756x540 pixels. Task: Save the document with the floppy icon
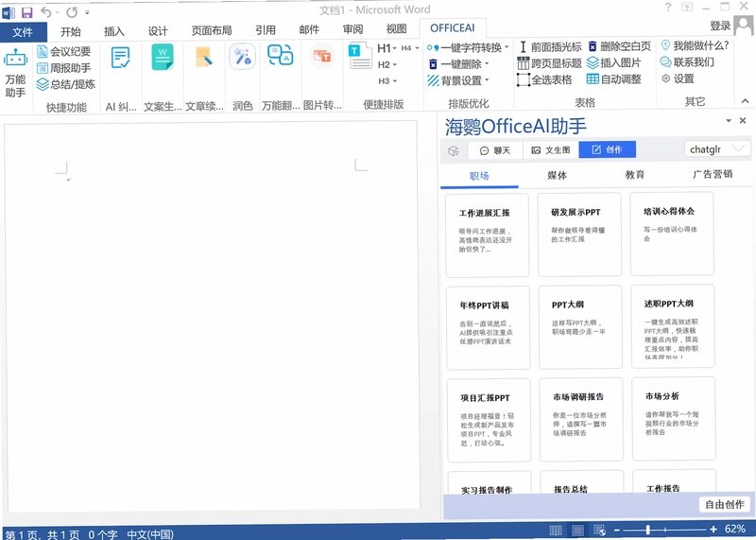tap(27, 12)
